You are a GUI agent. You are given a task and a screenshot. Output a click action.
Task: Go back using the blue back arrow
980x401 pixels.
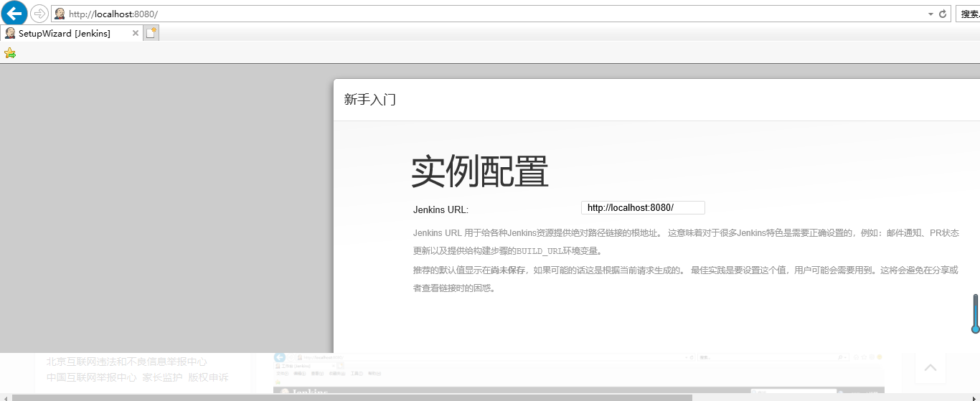coord(14,13)
